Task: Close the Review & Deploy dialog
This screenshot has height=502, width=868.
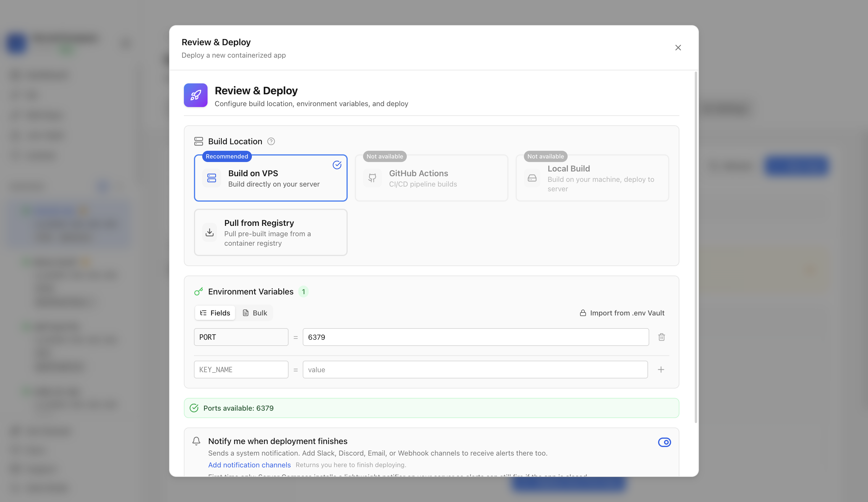Action: tap(678, 48)
